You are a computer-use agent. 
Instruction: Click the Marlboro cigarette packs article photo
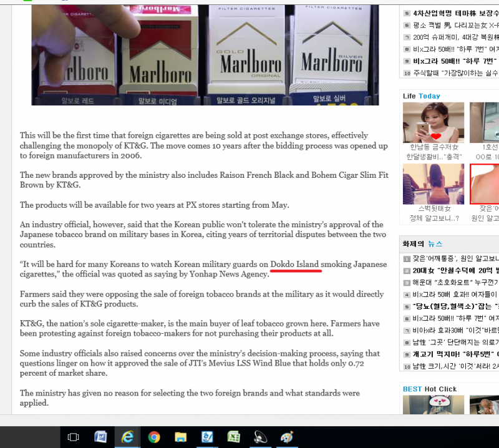point(205,52)
